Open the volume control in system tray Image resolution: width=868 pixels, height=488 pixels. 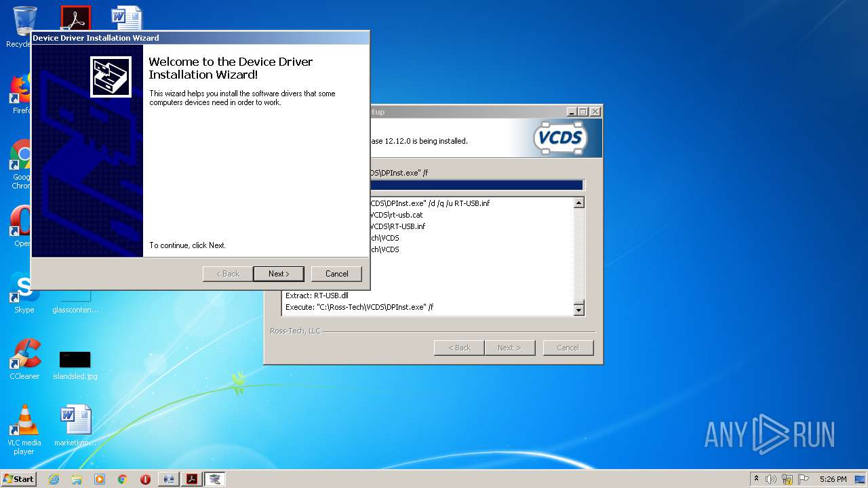[x=771, y=479]
